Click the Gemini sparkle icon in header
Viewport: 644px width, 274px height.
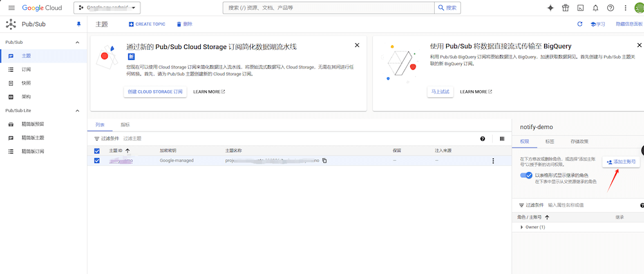550,8
